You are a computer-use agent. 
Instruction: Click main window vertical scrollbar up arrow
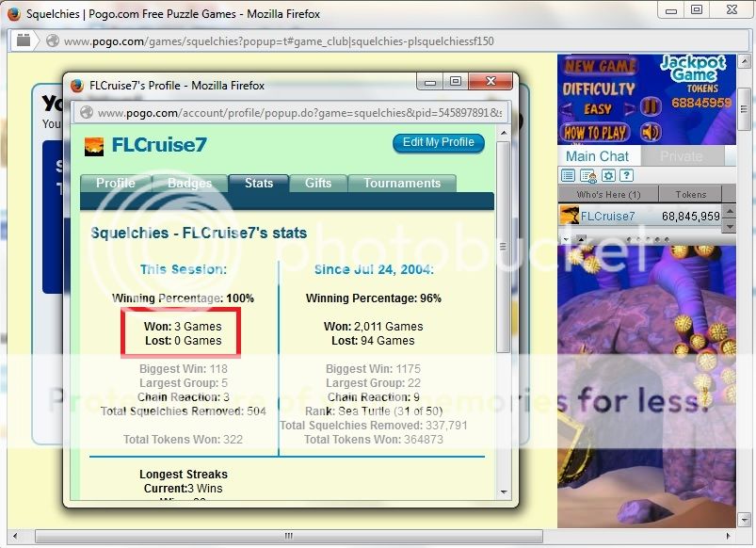click(744, 61)
